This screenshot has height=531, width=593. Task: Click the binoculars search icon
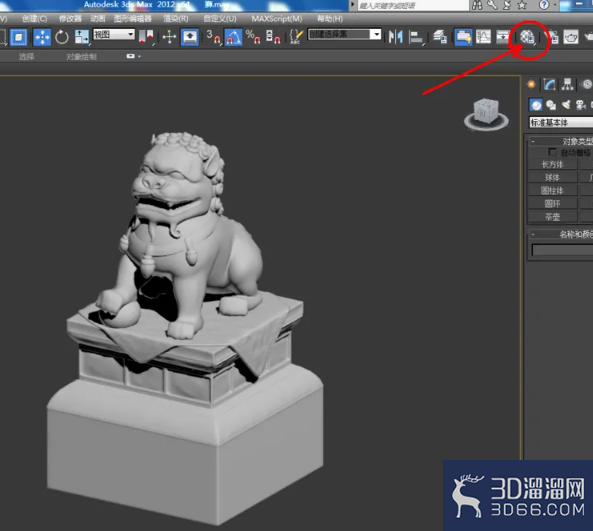click(x=477, y=5)
